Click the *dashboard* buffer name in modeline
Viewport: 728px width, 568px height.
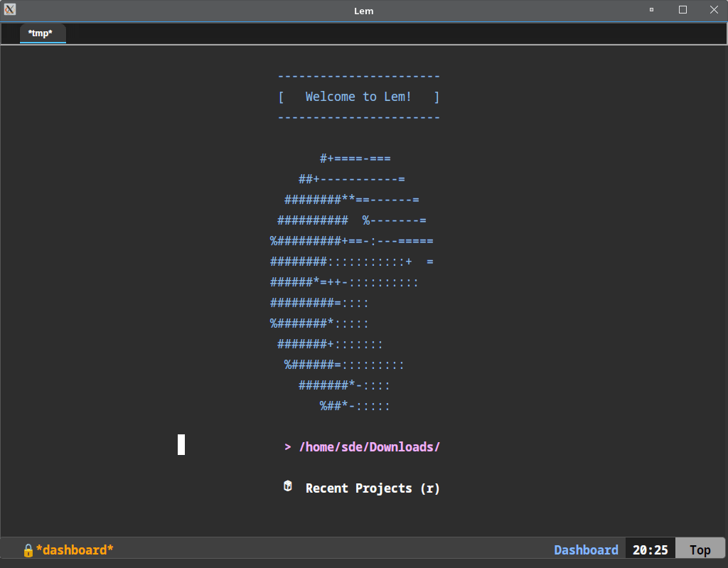pos(75,550)
